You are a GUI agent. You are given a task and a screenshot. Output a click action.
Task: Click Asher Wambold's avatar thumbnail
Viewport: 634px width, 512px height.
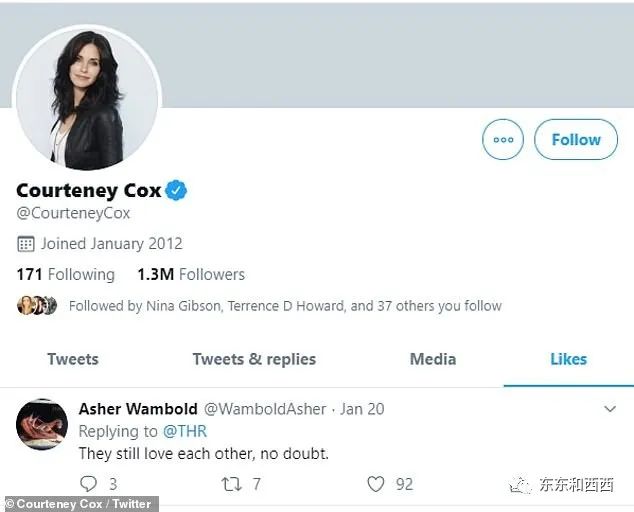(42, 424)
